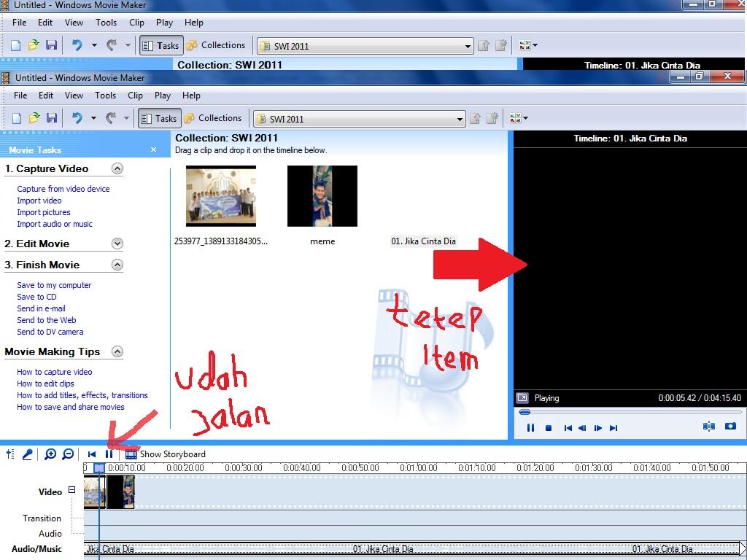Click Show Storyboard button
The height and width of the screenshot is (560, 747).
166,454
